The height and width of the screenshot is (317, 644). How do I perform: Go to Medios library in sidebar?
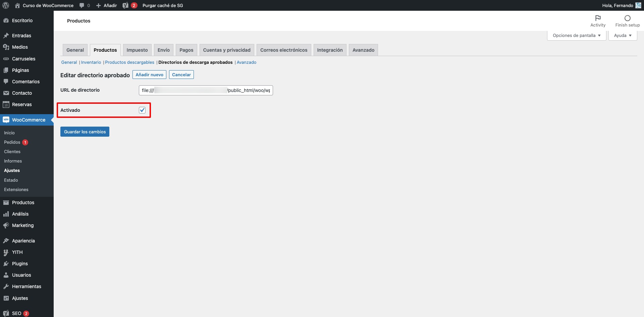pyautogui.click(x=20, y=47)
